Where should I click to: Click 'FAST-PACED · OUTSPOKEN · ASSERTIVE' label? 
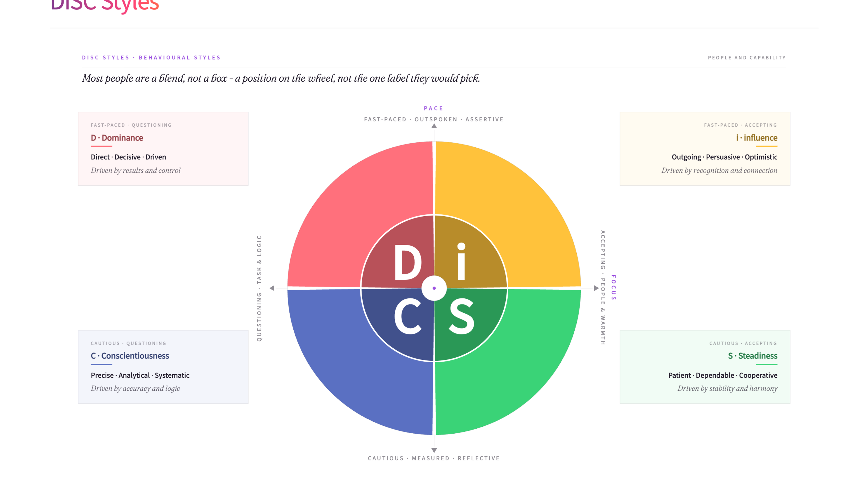click(434, 119)
